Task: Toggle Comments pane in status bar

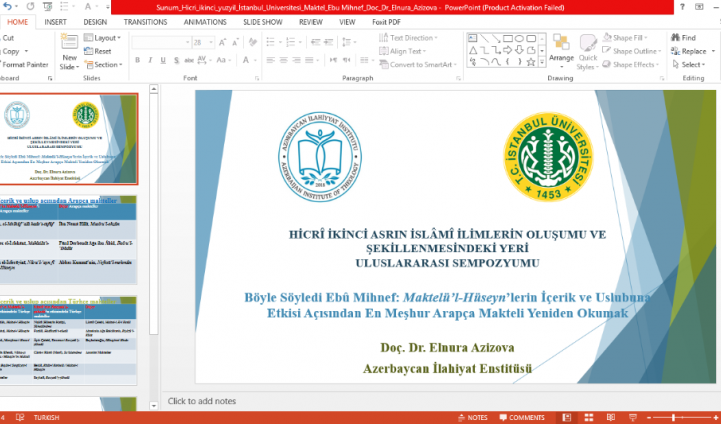Action: pyautogui.click(x=522, y=418)
